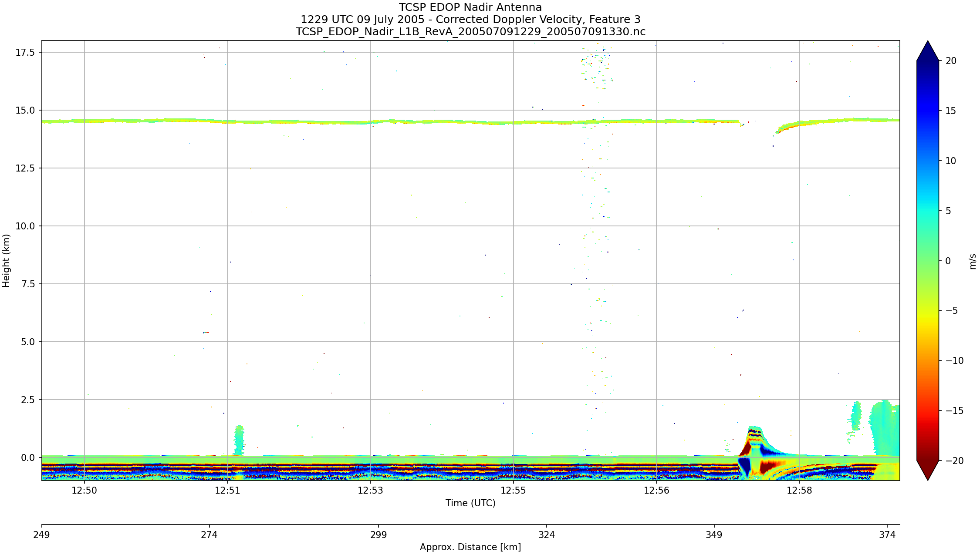Click the 5.0 height tick label
The width and height of the screenshot is (980, 555).
click(28, 342)
